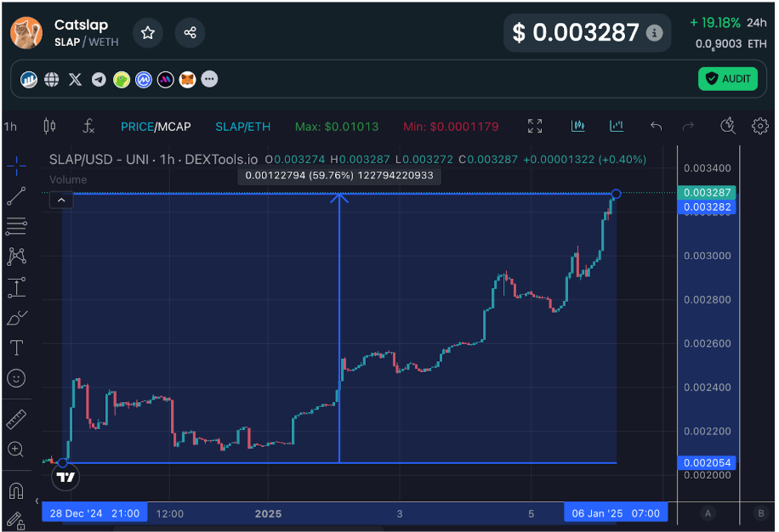Viewport: 779px width, 532px height.
Task: Select the Fibonacci retracement lines tool
Action: [16, 226]
